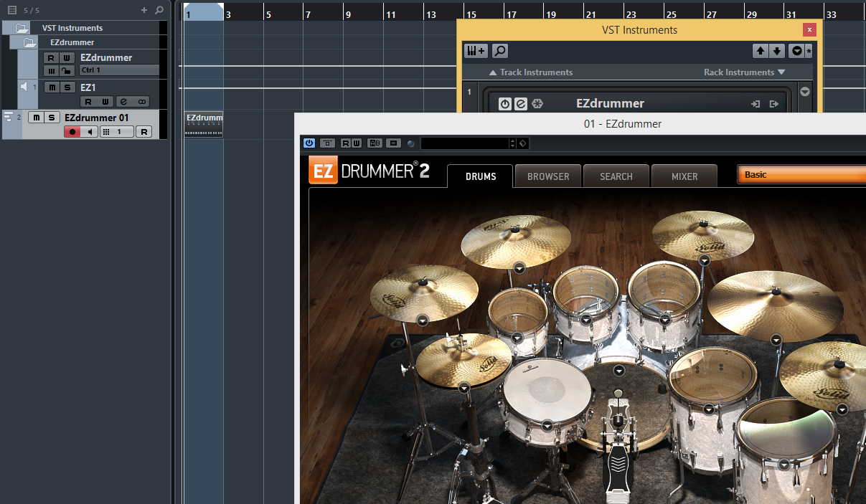866x504 pixels.
Task: Open the preset browser diamond icon
Action: [522, 143]
